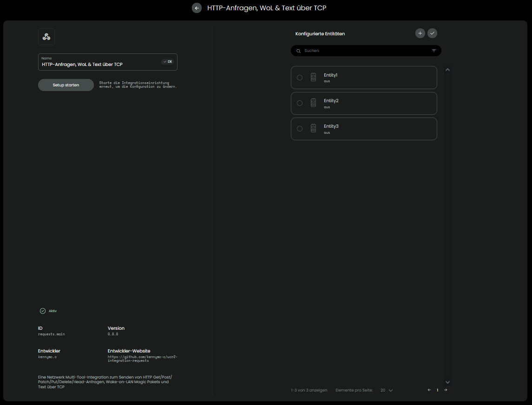Click the Entity2 remote device icon
The width and height of the screenshot is (532, 405).
pyautogui.click(x=314, y=103)
